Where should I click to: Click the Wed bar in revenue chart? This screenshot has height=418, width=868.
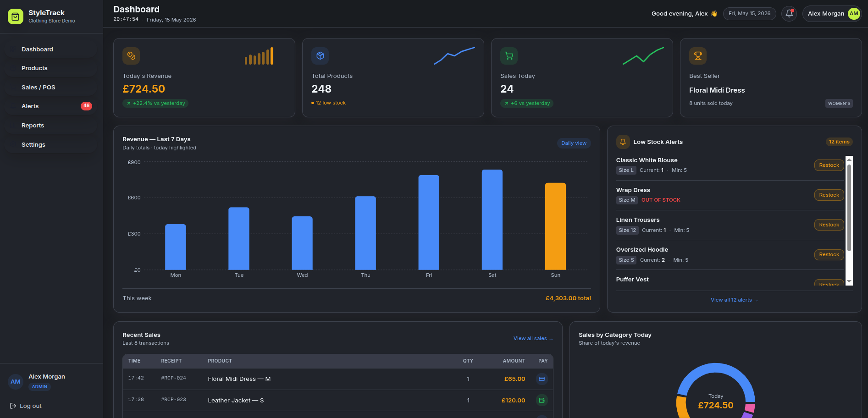point(302,243)
